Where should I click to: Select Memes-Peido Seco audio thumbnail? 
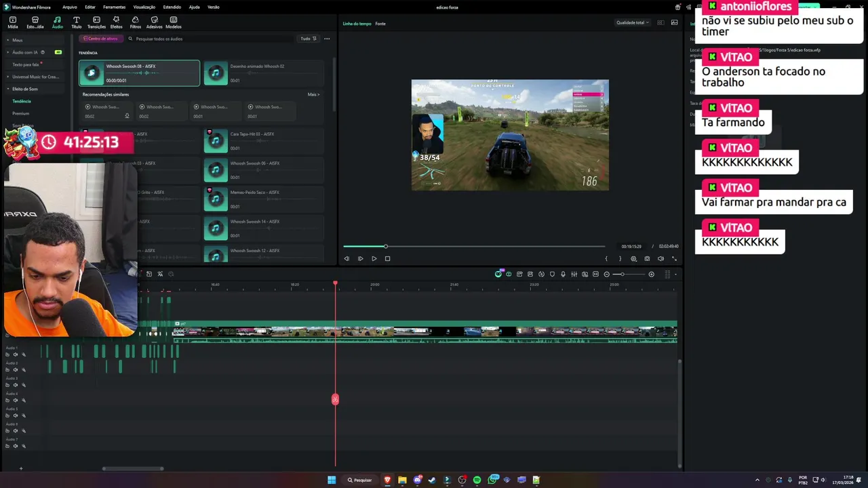pos(216,199)
